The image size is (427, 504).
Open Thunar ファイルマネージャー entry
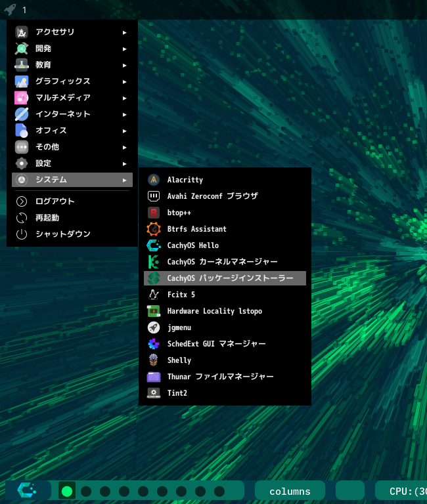coord(225,377)
